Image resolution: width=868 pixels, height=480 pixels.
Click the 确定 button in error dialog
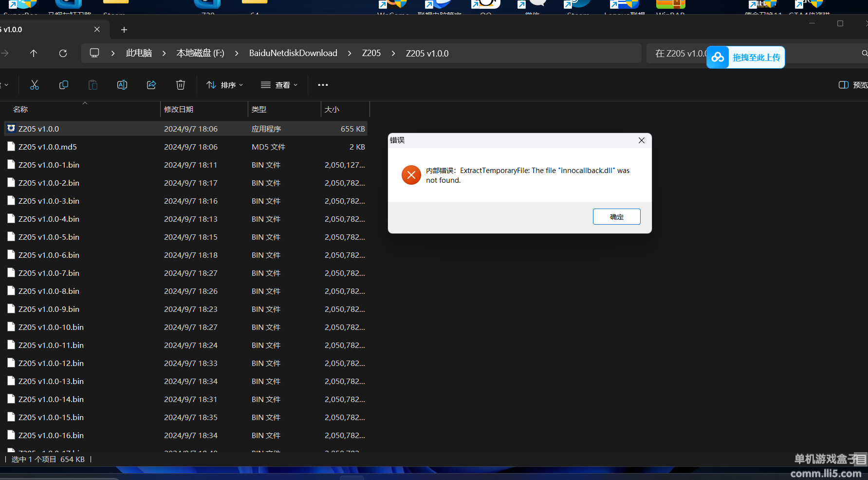click(x=616, y=217)
